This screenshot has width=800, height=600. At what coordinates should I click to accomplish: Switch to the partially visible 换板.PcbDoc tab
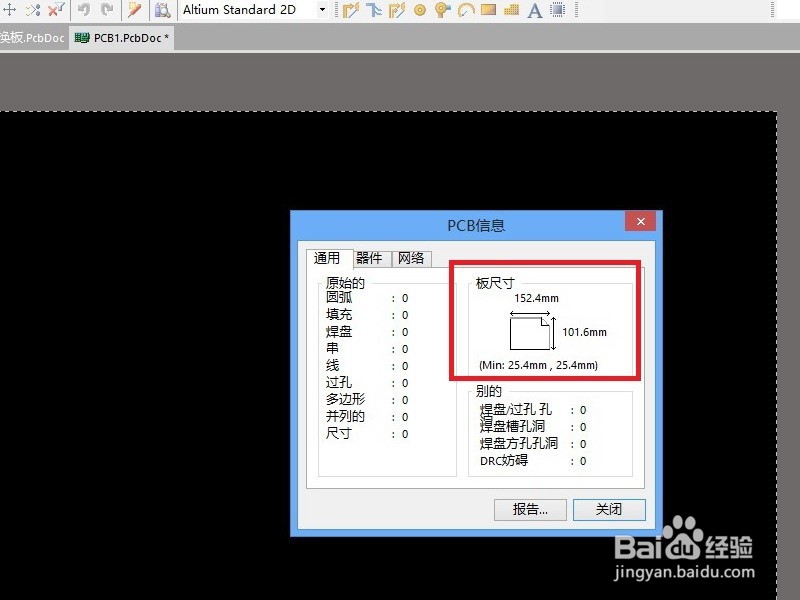32,38
